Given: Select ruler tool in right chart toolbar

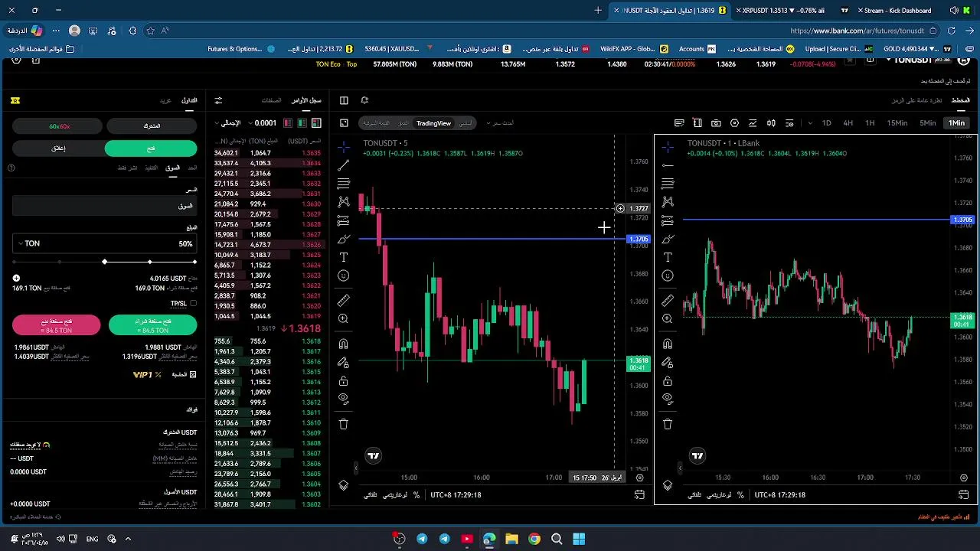Looking at the screenshot, I should (668, 300).
